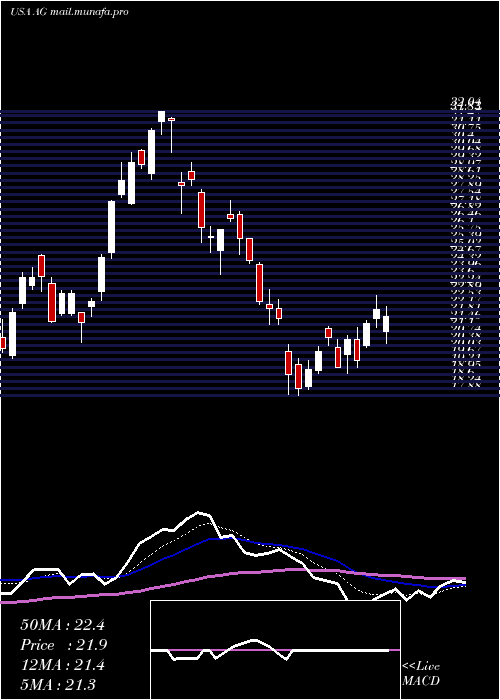Click the '<<Live MACD' label

tap(421, 674)
